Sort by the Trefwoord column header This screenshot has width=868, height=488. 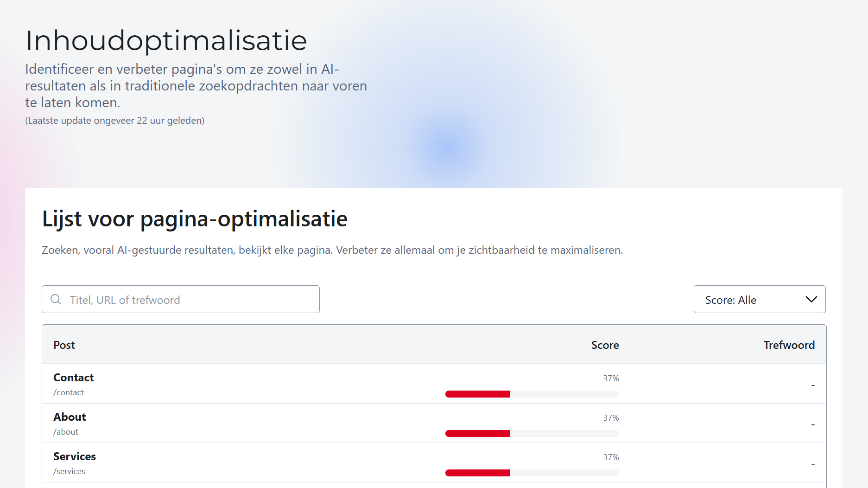789,345
